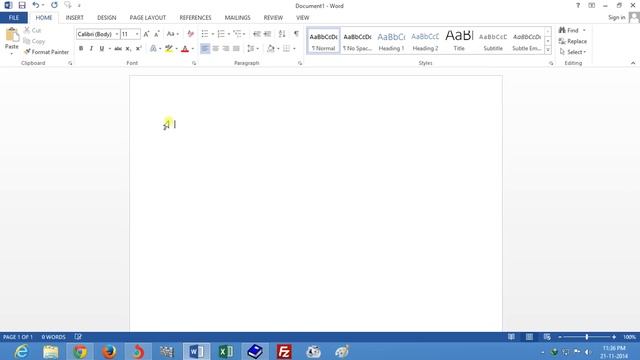Increase paragraph indent
Screen dimensions: 640x360
coord(267,34)
